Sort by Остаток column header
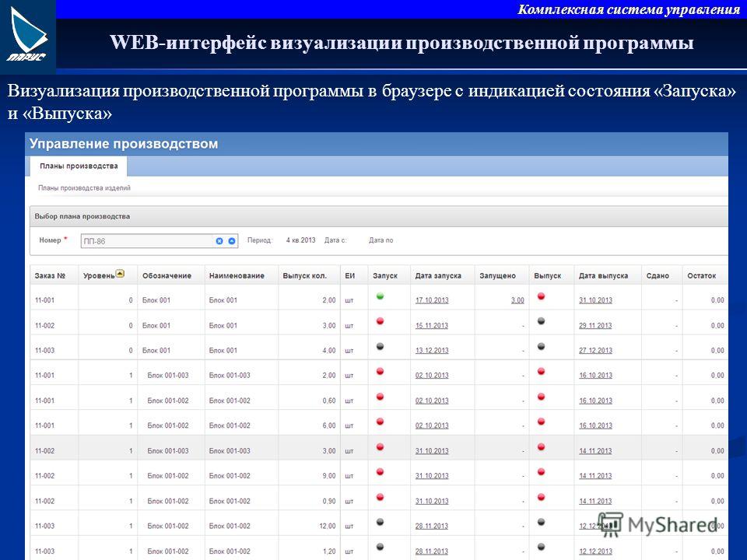 click(701, 275)
